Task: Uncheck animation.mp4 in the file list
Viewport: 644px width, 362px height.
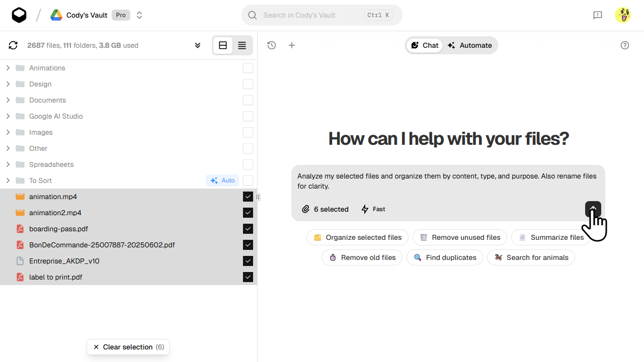Action: 248,197
